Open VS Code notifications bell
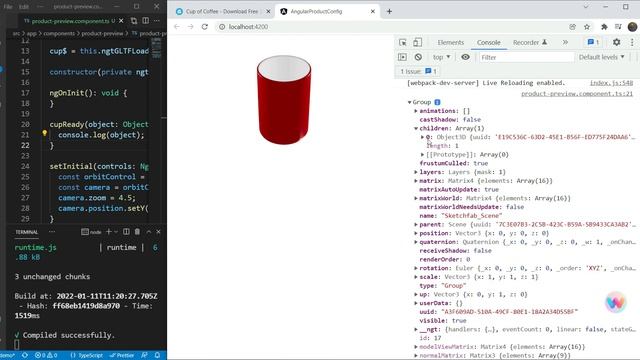The height and width of the screenshot is (360, 640). point(158,356)
